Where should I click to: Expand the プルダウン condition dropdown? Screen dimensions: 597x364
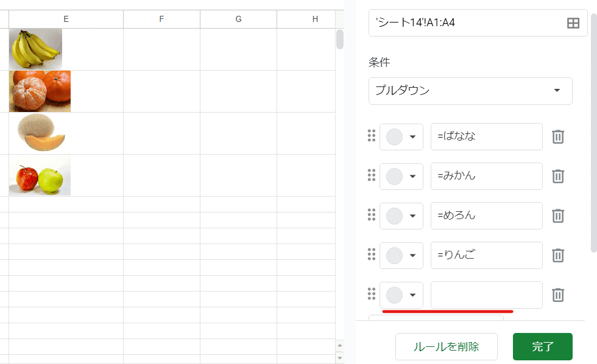(x=470, y=91)
